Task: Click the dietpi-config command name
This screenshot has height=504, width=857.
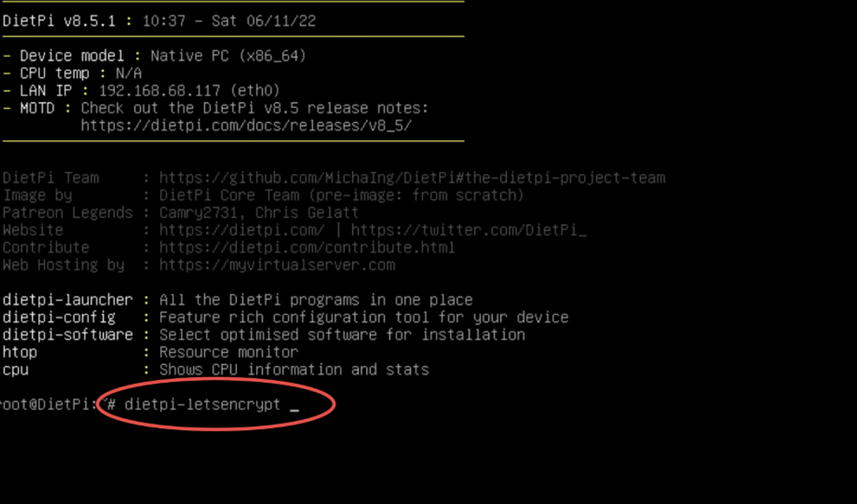Action: [x=59, y=318]
